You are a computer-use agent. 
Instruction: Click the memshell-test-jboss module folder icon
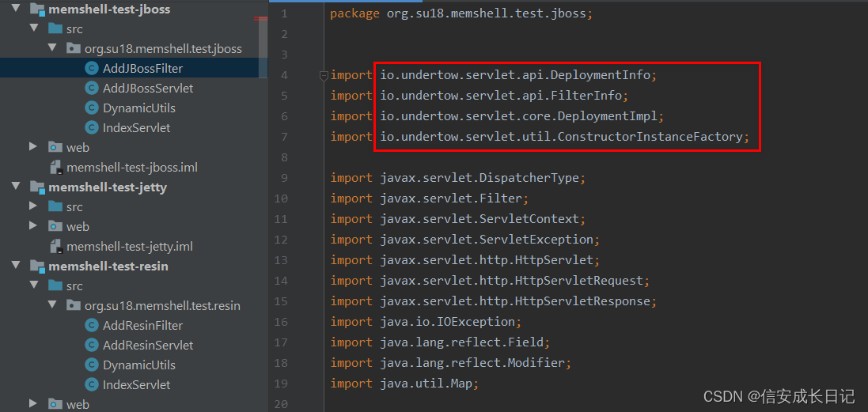point(36,9)
